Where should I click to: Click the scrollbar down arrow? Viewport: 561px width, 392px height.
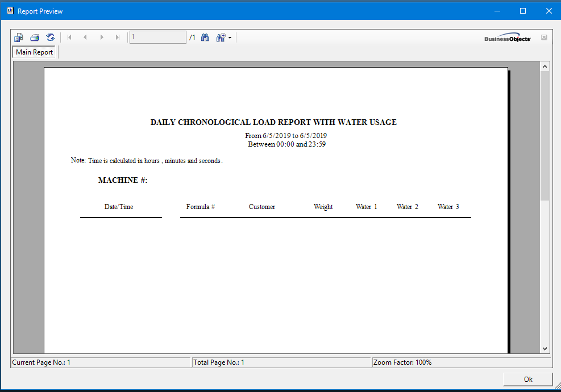pos(545,348)
